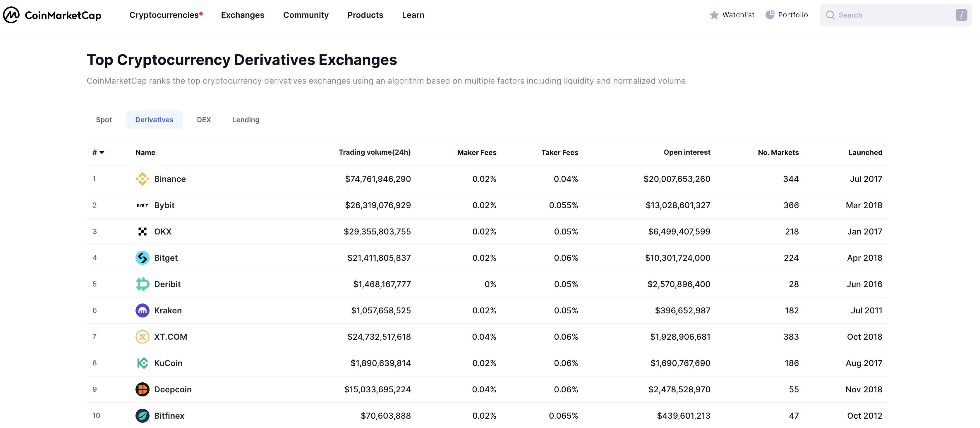The image size is (980, 428).
Task: Open the Portfolio pie chart icon
Action: 770,15
